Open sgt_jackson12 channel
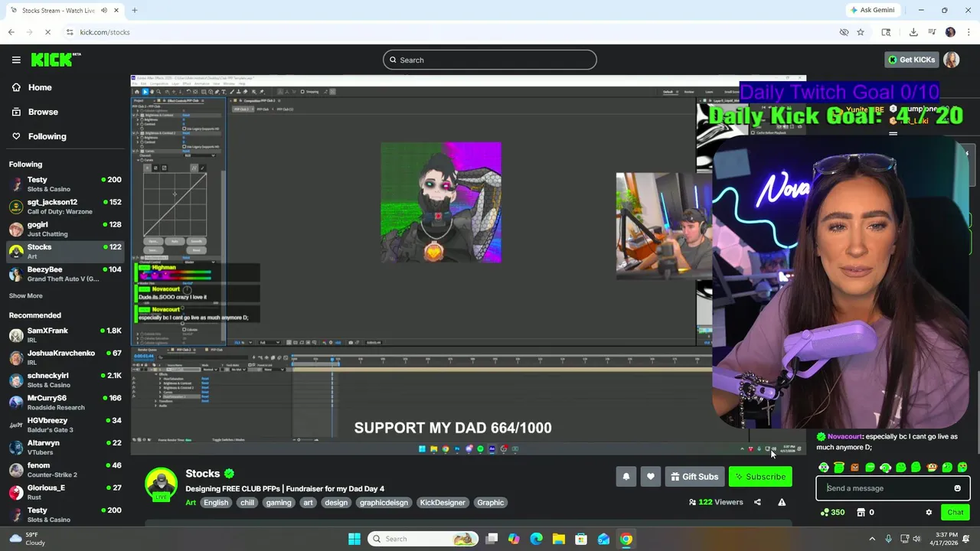980x551 pixels. (65, 207)
